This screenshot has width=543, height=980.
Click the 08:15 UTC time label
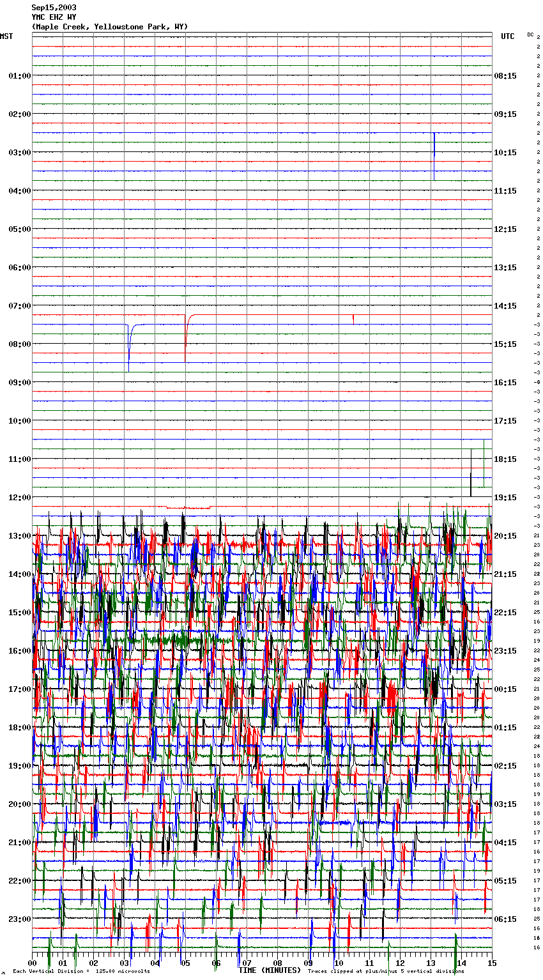505,76
